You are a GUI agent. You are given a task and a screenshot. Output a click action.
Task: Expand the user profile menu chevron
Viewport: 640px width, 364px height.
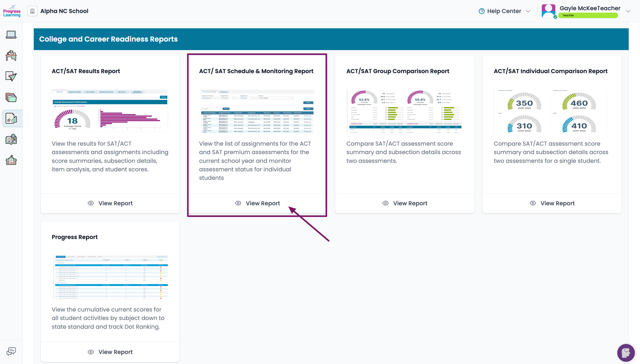(x=628, y=11)
